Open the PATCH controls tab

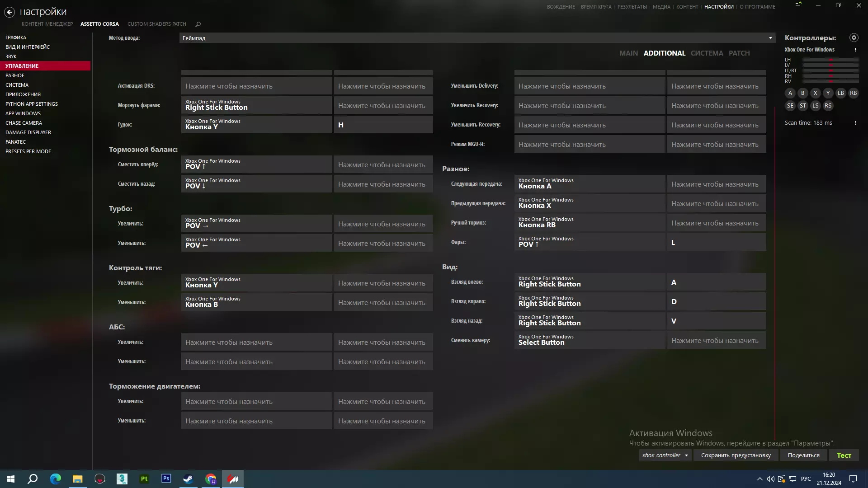739,53
